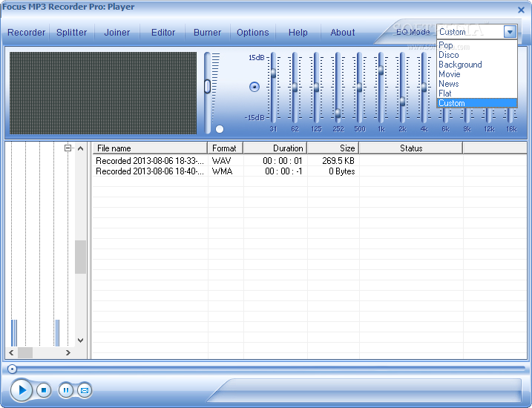The height and width of the screenshot is (408, 532).
Task: Start playback with the Play button
Action: pos(22,390)
